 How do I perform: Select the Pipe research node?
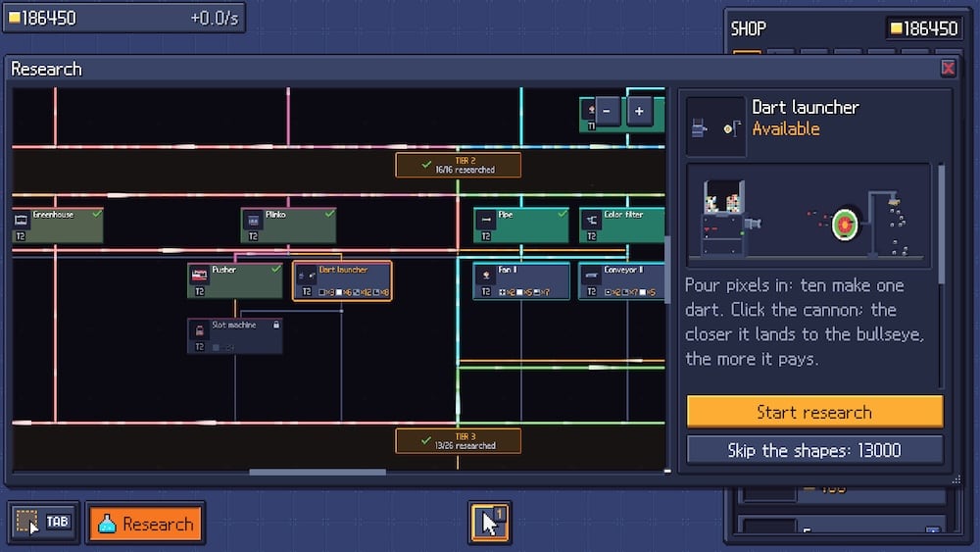point(521,226)
